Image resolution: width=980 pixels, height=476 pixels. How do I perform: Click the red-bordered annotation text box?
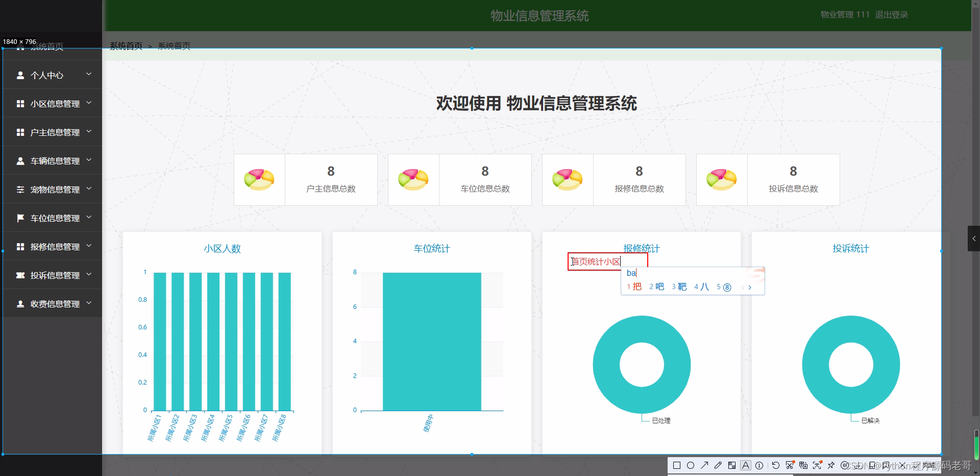pos(607,261)
